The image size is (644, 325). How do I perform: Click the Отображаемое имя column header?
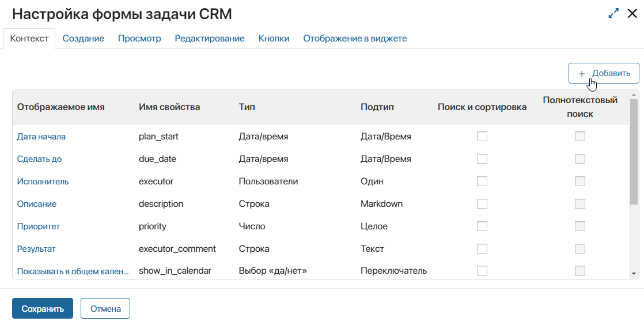tap(61, 107)
